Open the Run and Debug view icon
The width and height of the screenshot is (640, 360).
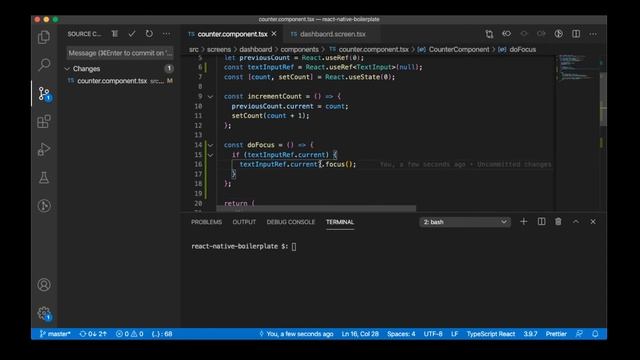[44, 149]
